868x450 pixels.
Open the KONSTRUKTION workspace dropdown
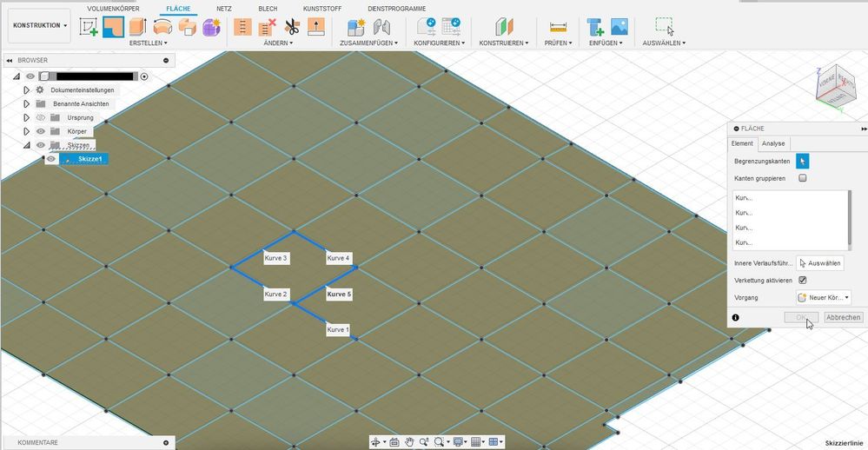(39, 25)
